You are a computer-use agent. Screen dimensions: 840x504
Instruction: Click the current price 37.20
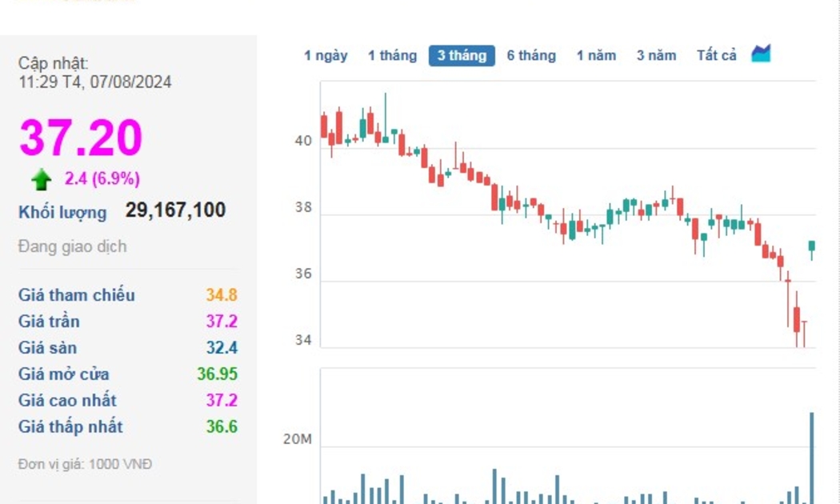(x=81, y=138)
